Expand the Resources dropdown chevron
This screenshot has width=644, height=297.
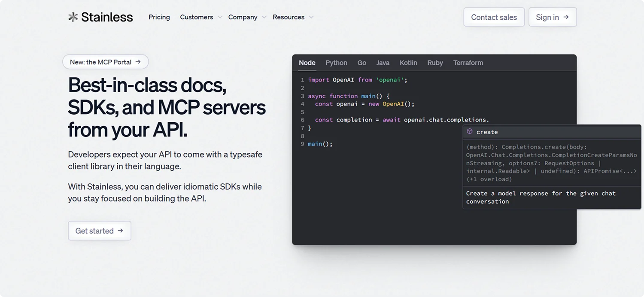[x=311, y=17]
